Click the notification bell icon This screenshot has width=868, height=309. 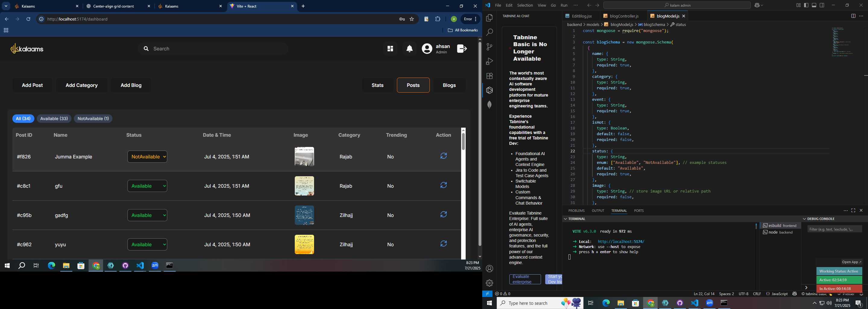tap(409, 49)
